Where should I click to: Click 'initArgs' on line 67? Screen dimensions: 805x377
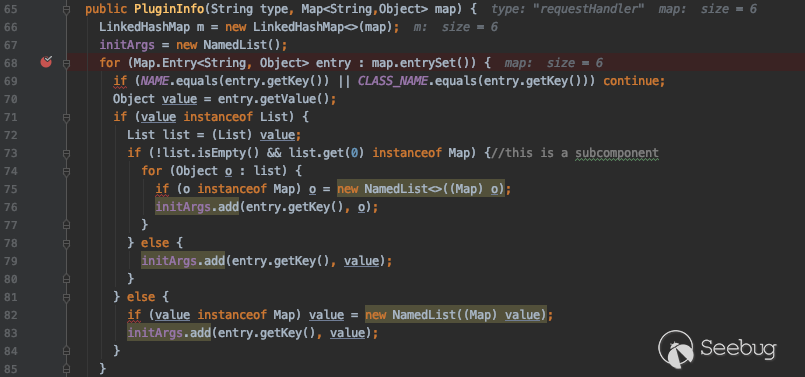(127, 45)
